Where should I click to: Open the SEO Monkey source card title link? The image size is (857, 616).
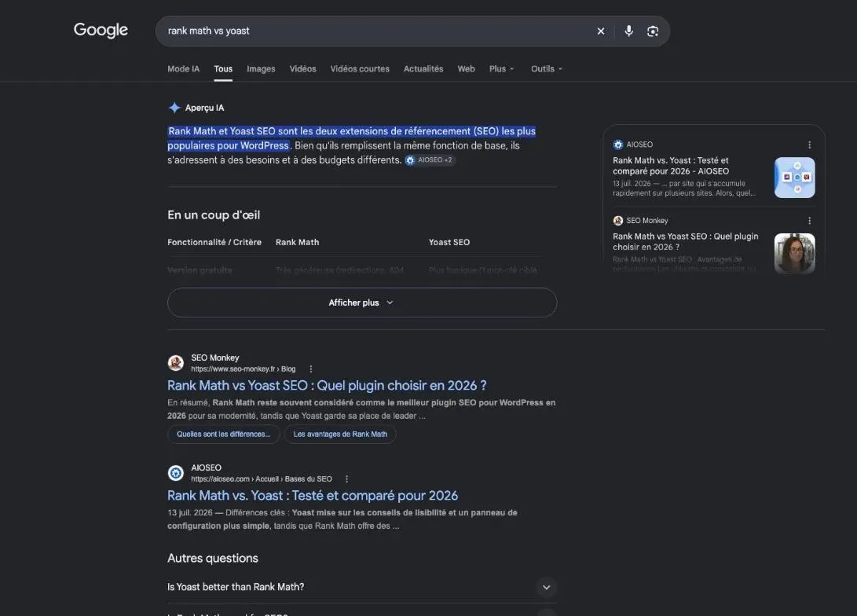(x=686, y=241)
